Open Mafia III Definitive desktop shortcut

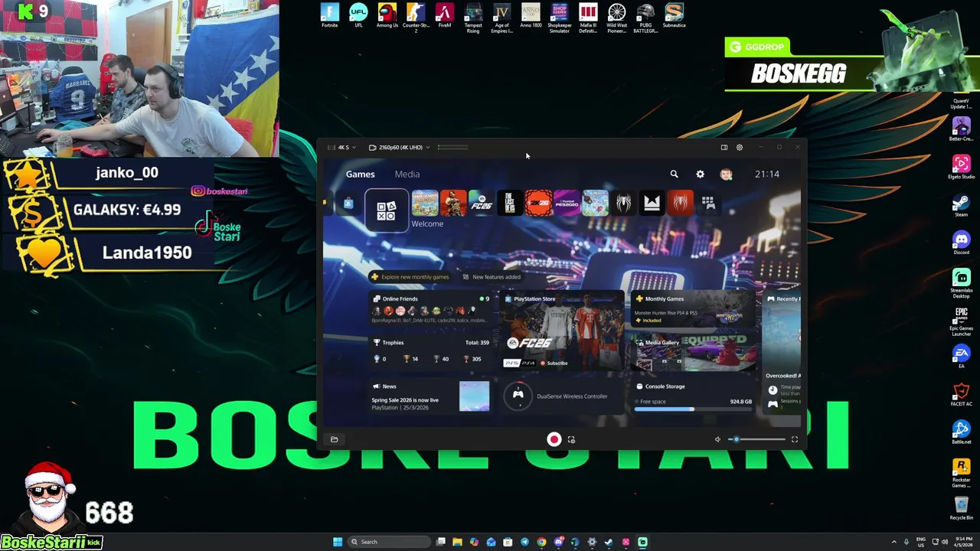pyautogui.click(x=588, y=18)
